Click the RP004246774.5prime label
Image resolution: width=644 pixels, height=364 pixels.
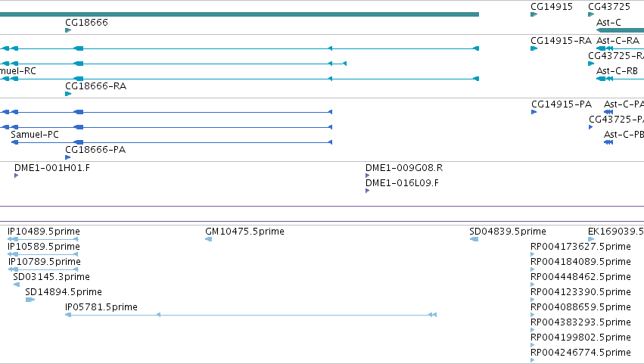pyautogui.click(x=580, y=353)
